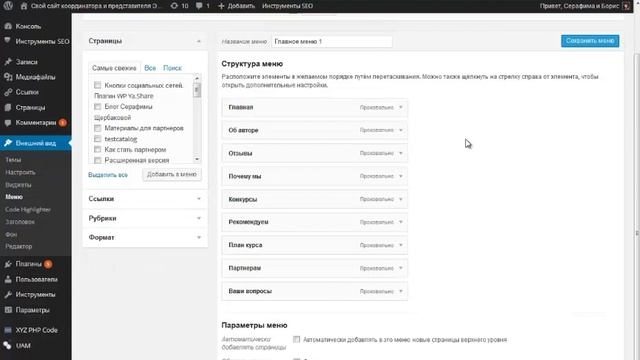Check Расширенная версия checkbox
Image resolution: width=640 pixels, height=360 pixels.
(x=97, y=160)
